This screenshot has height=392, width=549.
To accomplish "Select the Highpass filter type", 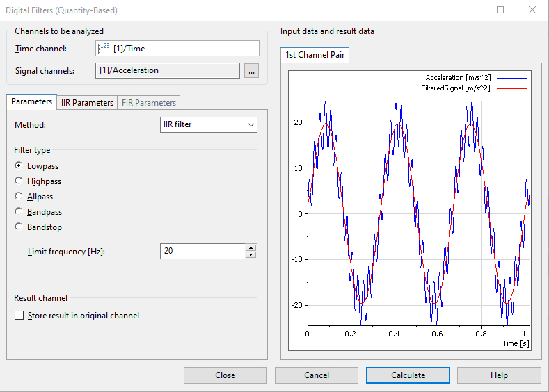I will pyautogui.click(x=19, y=181).
